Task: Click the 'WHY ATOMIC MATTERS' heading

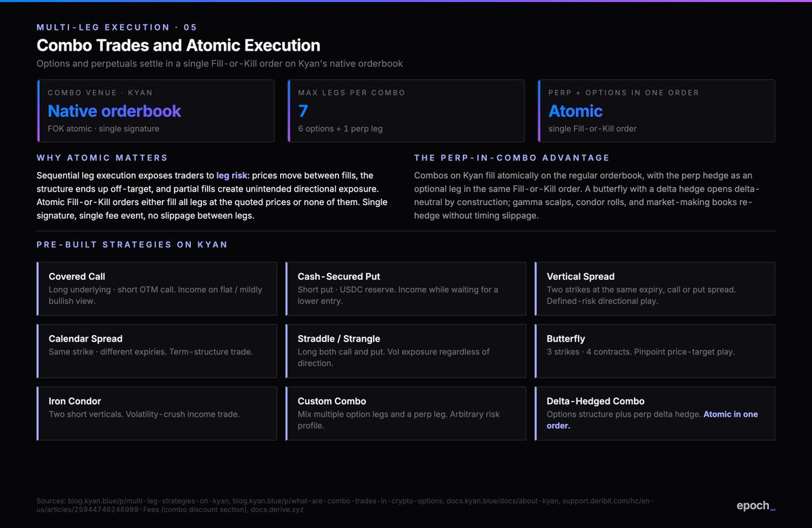Action: click(x=102, y=158)
